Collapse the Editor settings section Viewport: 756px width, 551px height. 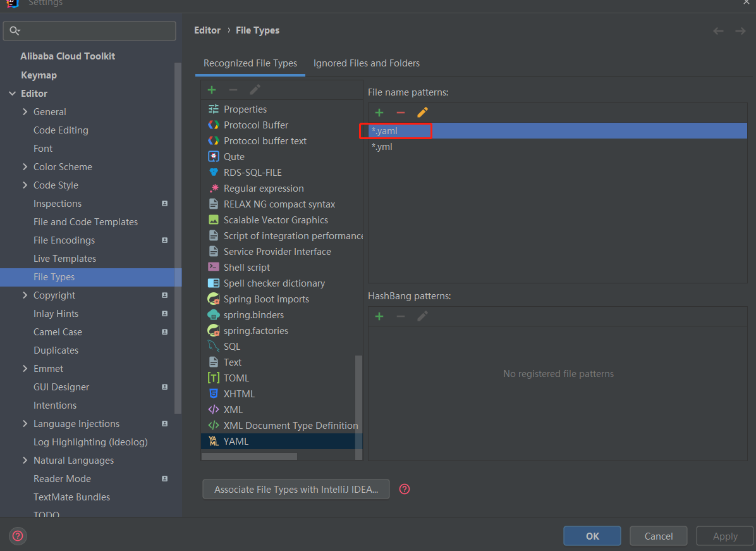pos(13,94)
